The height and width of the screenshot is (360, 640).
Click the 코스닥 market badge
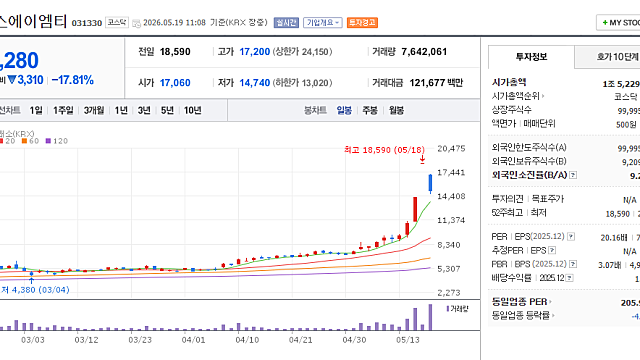tap(117, 22)
